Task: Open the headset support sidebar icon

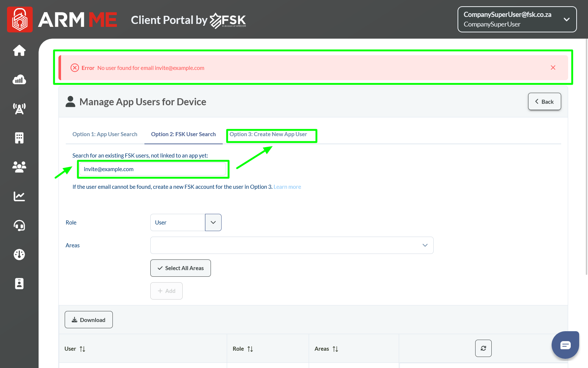Action: pyautogui.click(x=19, y=225)
